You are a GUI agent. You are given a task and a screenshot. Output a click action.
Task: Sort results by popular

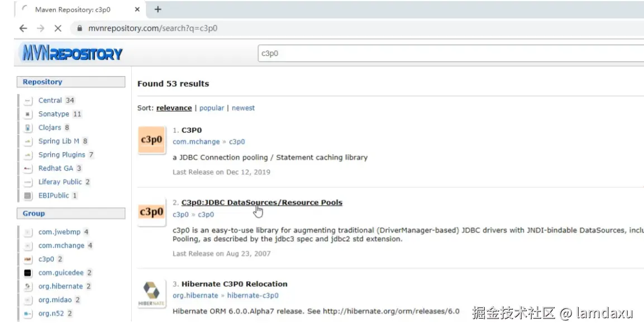coord(212,108)
